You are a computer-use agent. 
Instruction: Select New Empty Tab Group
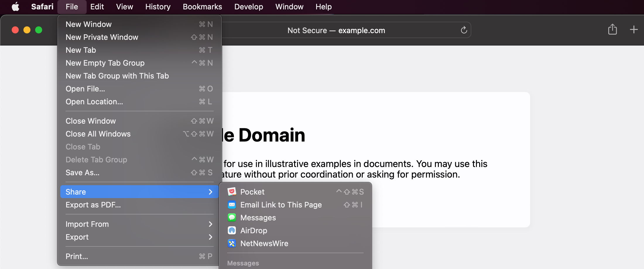(x=139, y=63)
